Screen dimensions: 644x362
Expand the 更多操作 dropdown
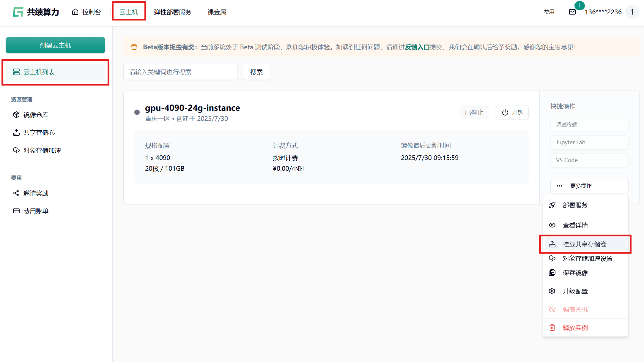pos(589,186)
